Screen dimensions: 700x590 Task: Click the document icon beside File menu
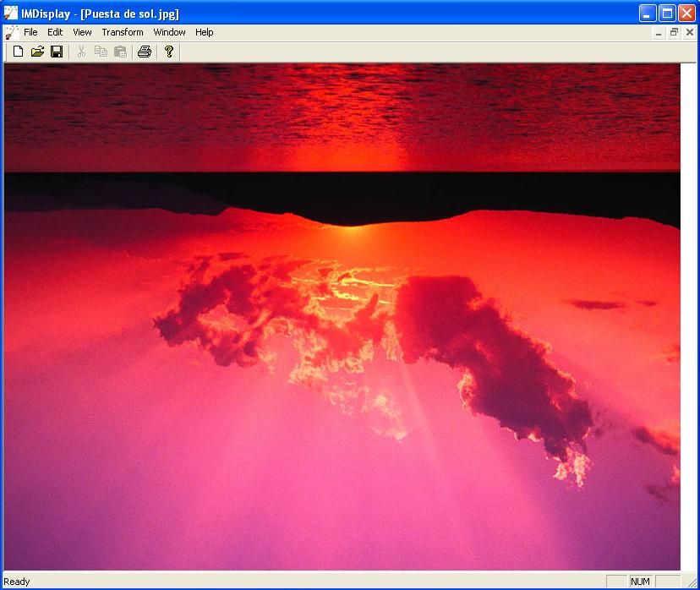click(12, 32)
